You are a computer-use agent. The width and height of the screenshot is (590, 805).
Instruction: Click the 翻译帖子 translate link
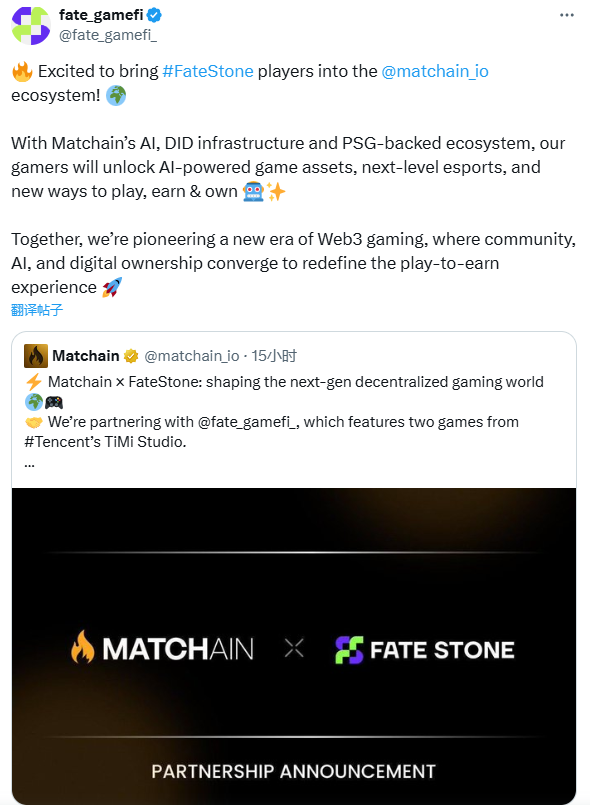click(x=36, y=311)
